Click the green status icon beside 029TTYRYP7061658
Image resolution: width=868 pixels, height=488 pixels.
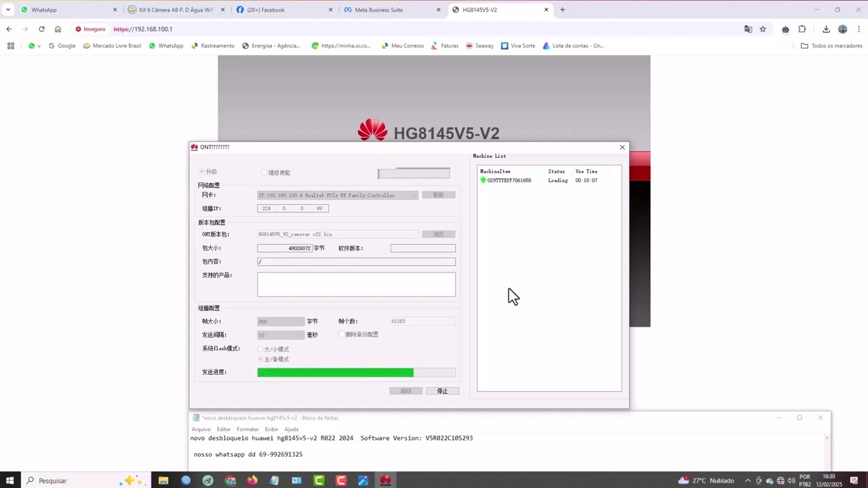484,180
